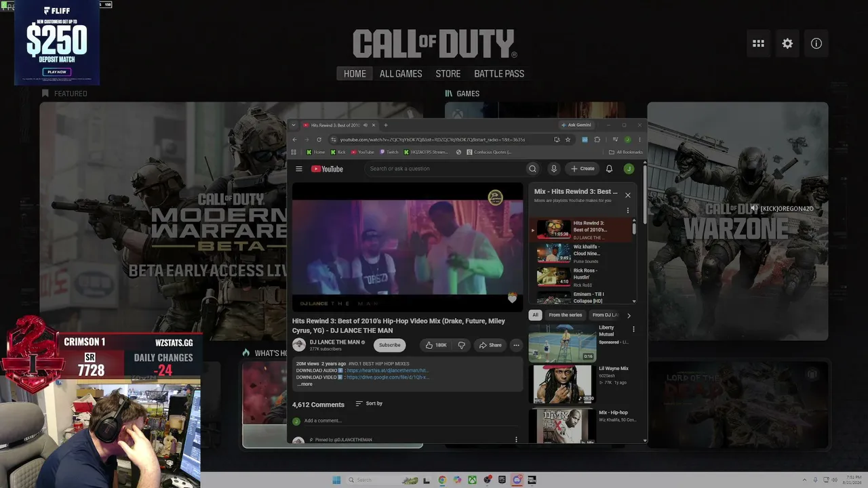Click the Add a comment field
The image size is (868, 488).
pos(410,421)
